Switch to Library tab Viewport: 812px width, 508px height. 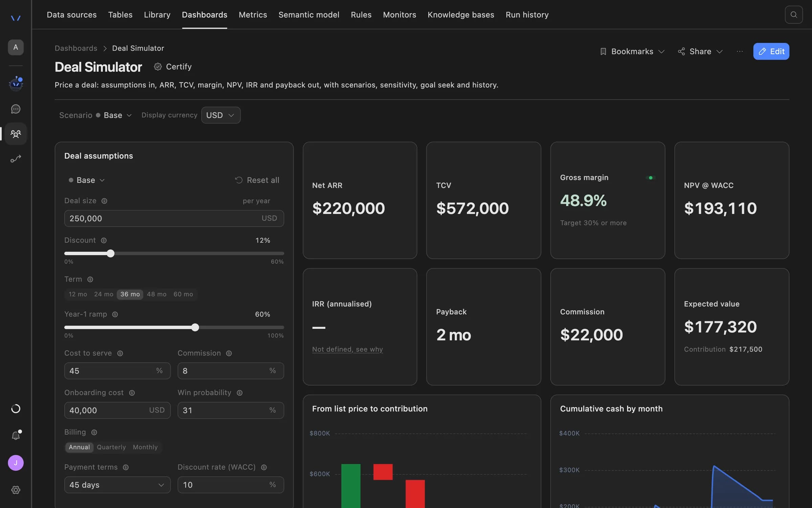coord(157,15)
